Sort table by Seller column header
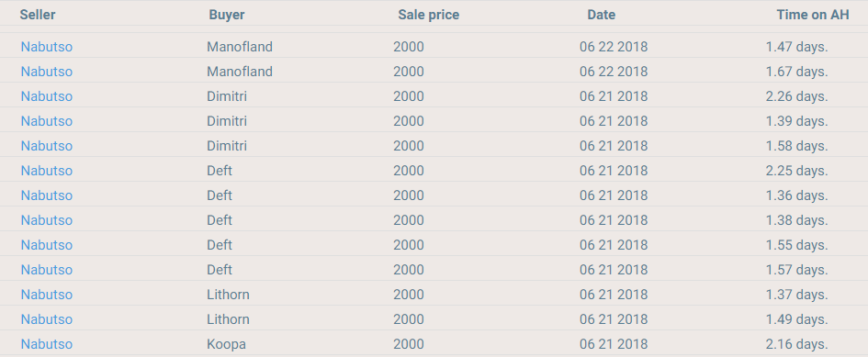 pos(38,15)
